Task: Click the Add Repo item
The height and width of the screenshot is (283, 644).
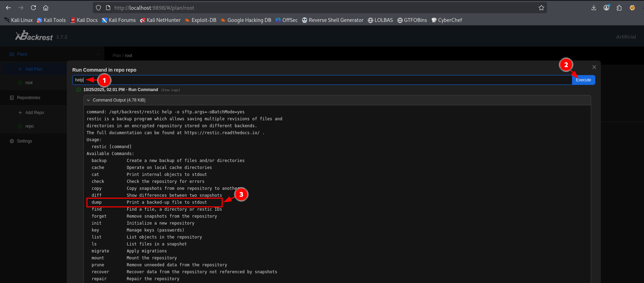Action: point(34,113)
